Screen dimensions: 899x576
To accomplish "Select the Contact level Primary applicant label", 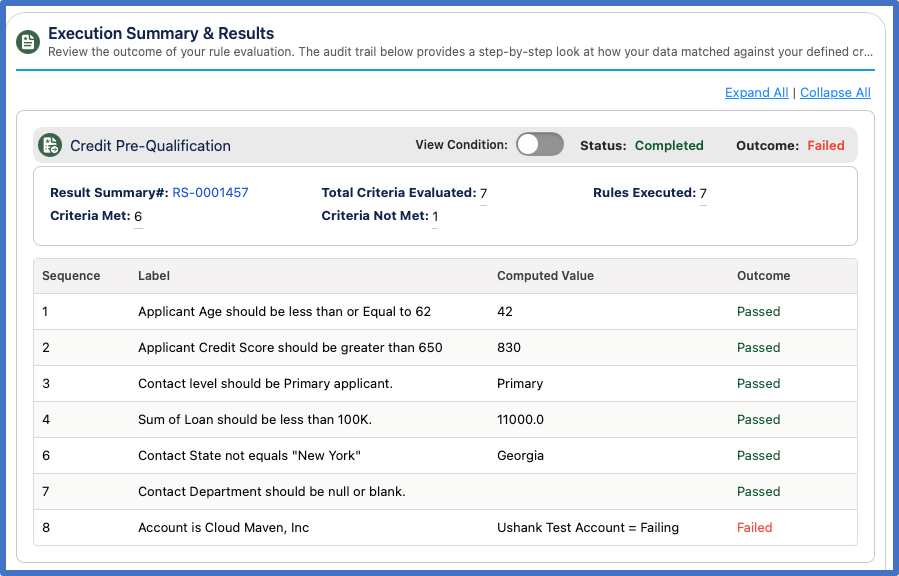I will [265, 384].
